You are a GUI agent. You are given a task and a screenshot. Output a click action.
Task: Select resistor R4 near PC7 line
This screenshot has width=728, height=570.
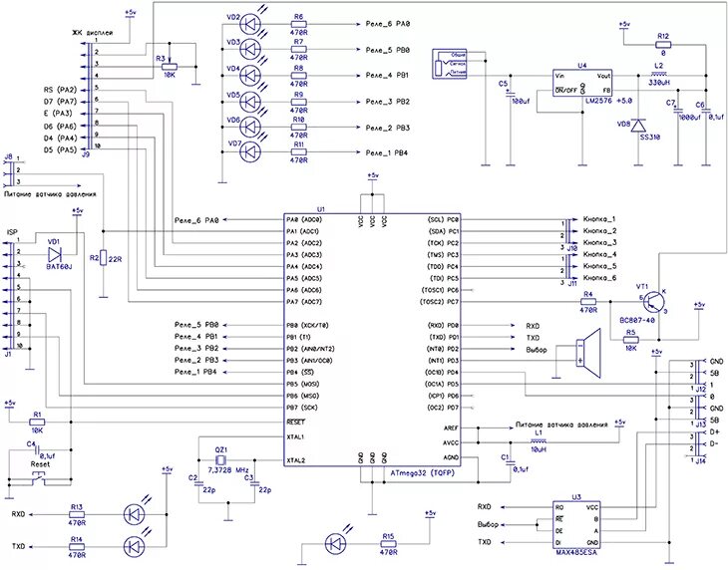click(588, 302)
